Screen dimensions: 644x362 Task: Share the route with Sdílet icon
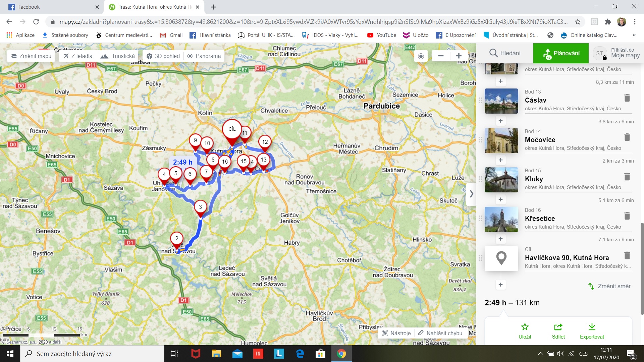[558, 327]
